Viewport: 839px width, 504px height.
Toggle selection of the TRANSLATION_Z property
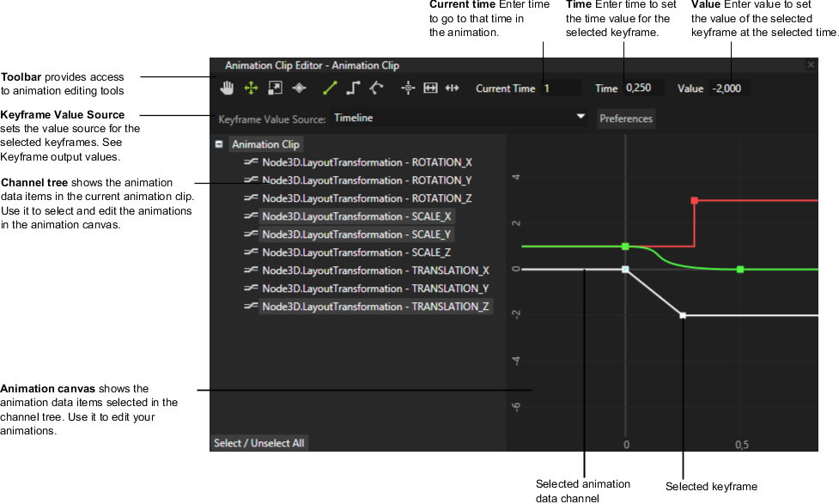[375, 307]
